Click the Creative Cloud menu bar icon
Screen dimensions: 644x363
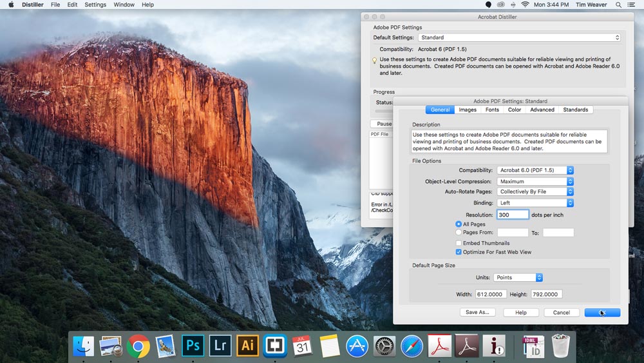click(x=500, y=5)
